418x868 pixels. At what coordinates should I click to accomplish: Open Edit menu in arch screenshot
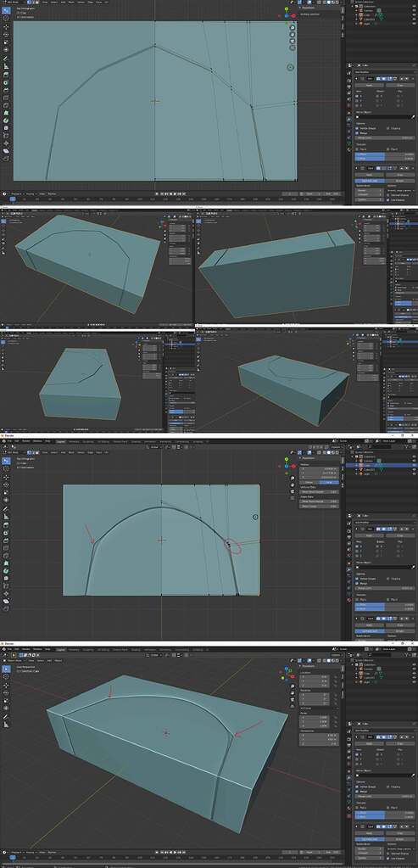click(17, 440)
